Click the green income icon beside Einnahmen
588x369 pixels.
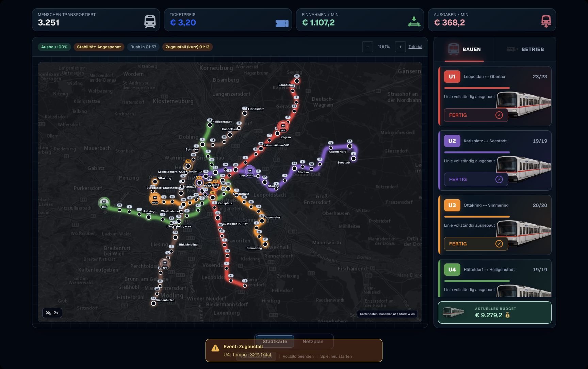[414, 21]
